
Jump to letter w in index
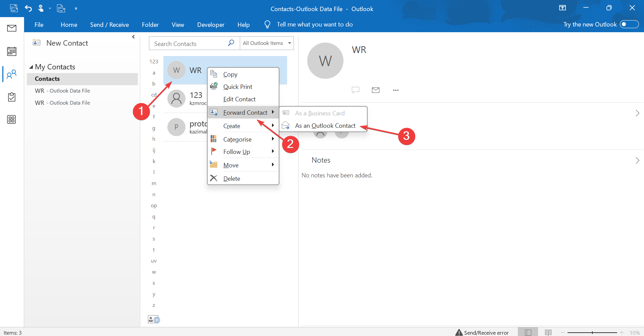[154, 272]
